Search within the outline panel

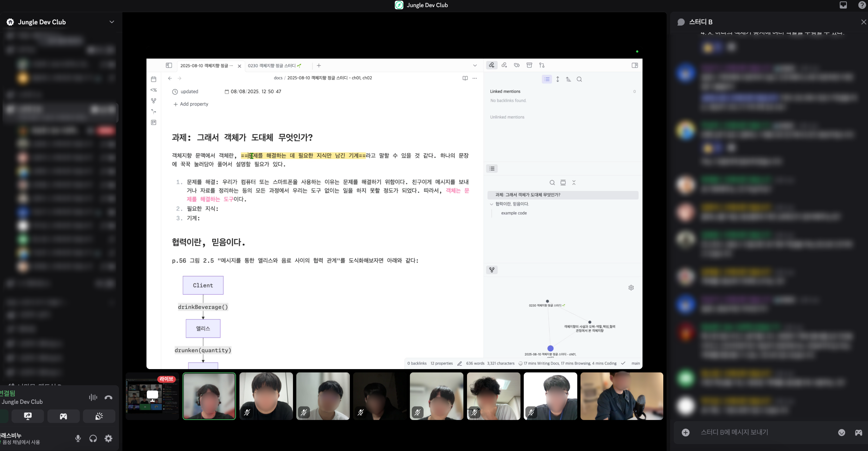click(x=552, y=182)
